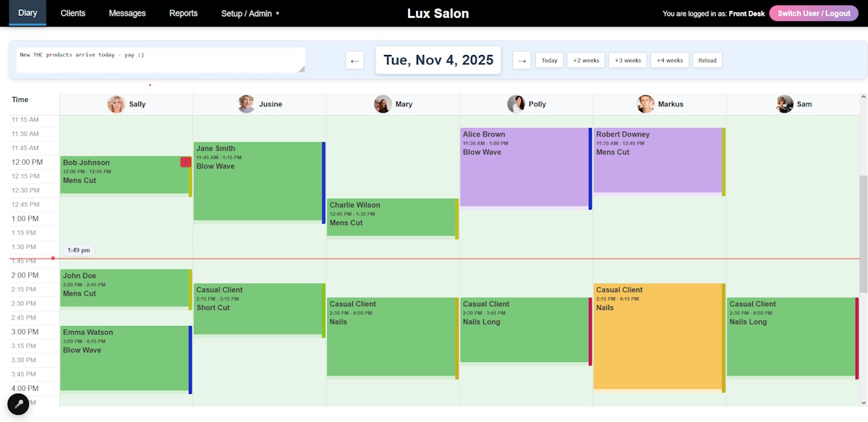This screenshot has height=422, width=868.
Task: Click the red alert icon on Bob Johnson's appointment
Action: [185, 163]
